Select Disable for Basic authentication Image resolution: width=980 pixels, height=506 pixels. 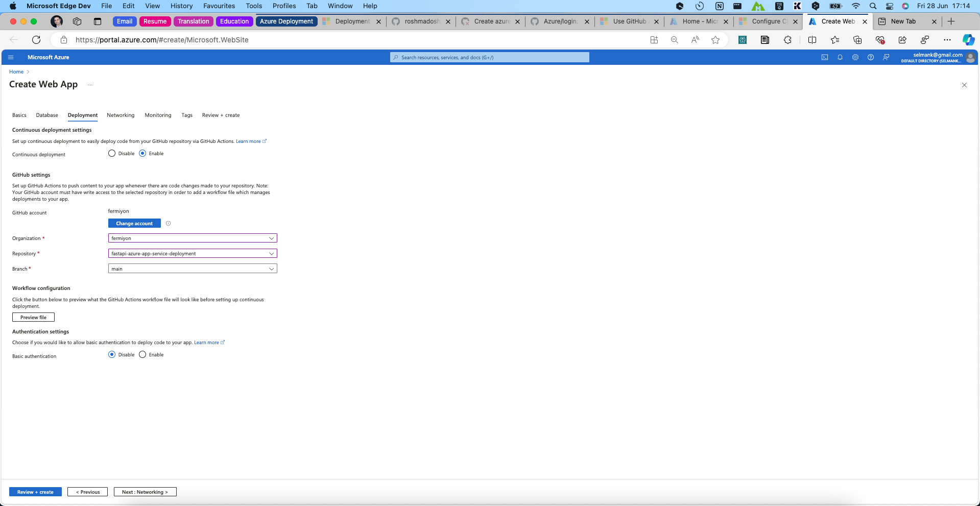click(x=112, y=354)
